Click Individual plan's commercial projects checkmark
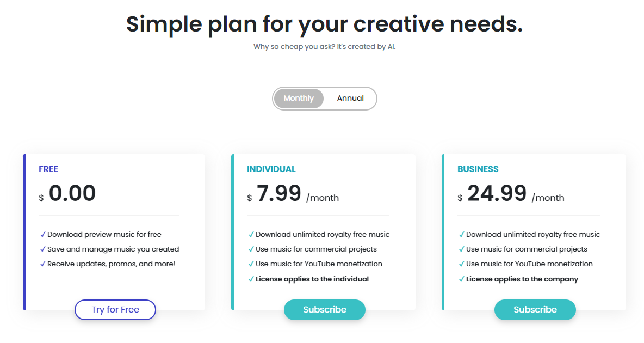The height and width of the screenshot is (343, 644). coord(251,249)
